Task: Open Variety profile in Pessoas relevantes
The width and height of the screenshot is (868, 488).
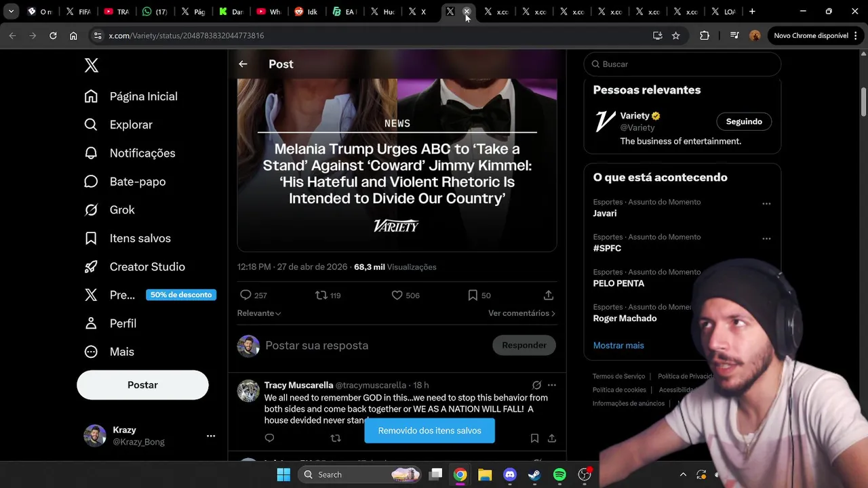Action: pyautogui.click(x=635, y=116)
